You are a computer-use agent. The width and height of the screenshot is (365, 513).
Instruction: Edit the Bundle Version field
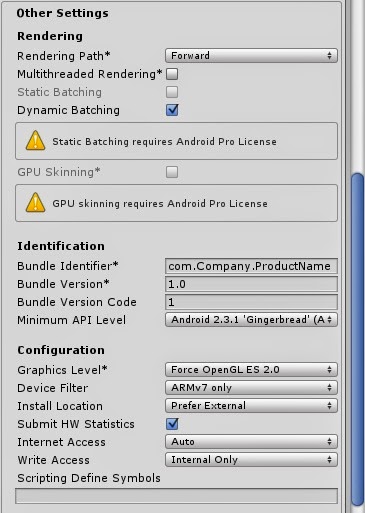251,284
